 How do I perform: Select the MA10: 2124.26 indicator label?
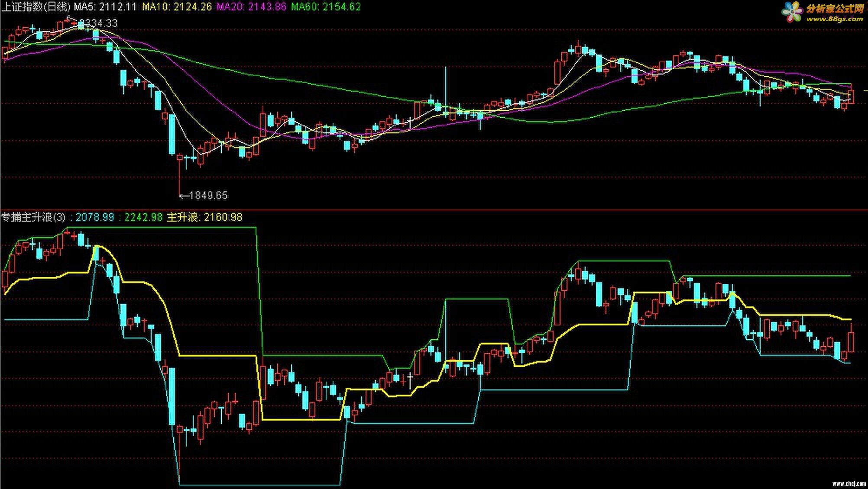[176, 7]
